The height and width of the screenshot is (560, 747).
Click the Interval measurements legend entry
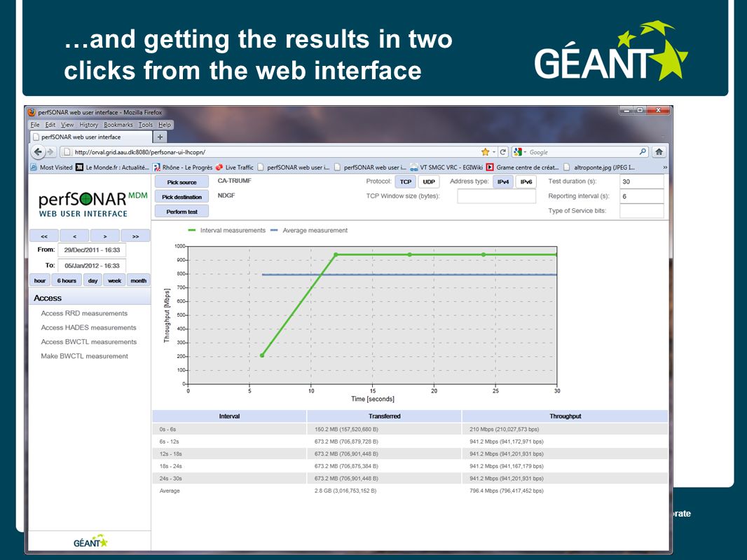(227, 230)
